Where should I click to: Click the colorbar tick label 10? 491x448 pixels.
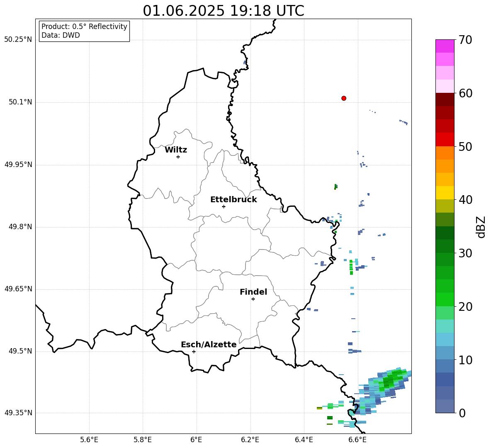465,360
